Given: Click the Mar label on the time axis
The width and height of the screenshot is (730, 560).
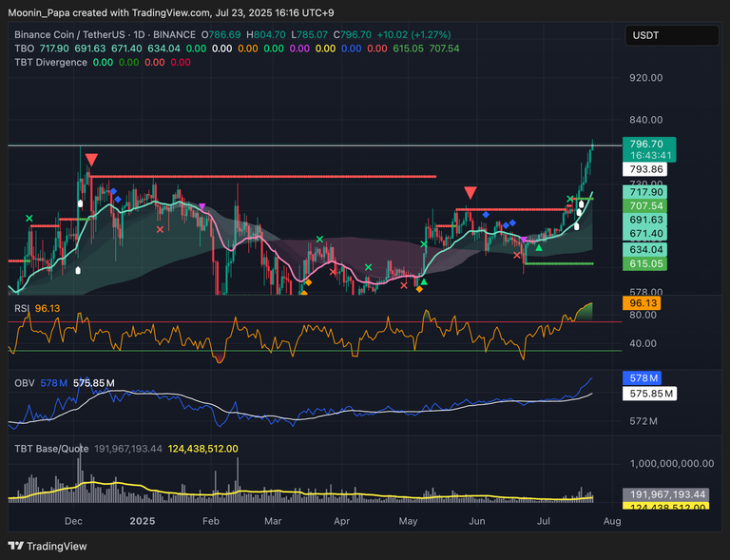Looking at the screenshot, I should (273, 521).
